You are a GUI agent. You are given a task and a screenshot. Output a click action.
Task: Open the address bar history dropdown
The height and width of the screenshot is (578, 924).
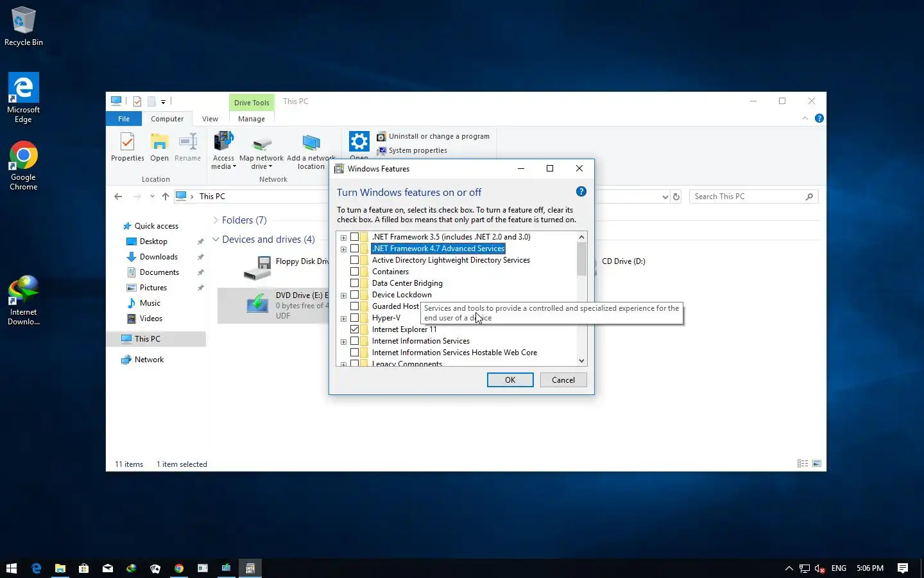(665, 197)
